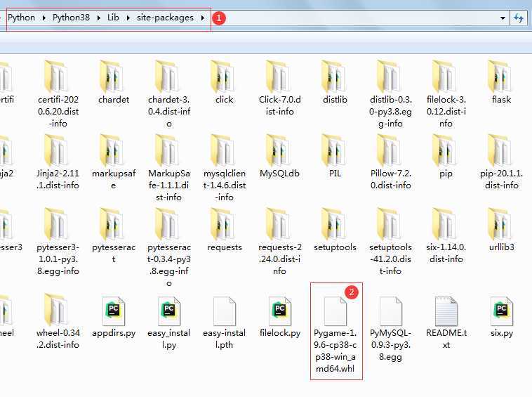
Task: Open the urllib3 folder
Action: pos(501,230)
